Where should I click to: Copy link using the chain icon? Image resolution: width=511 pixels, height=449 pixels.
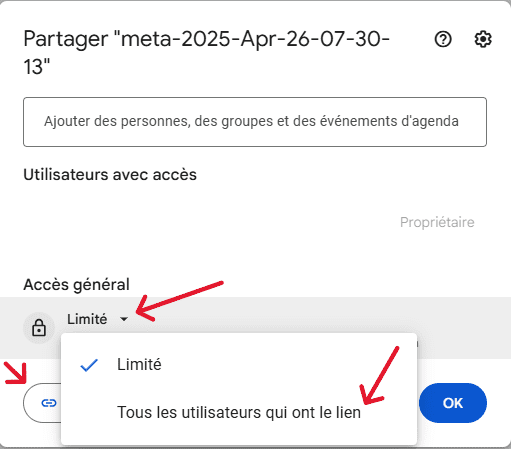49,403
